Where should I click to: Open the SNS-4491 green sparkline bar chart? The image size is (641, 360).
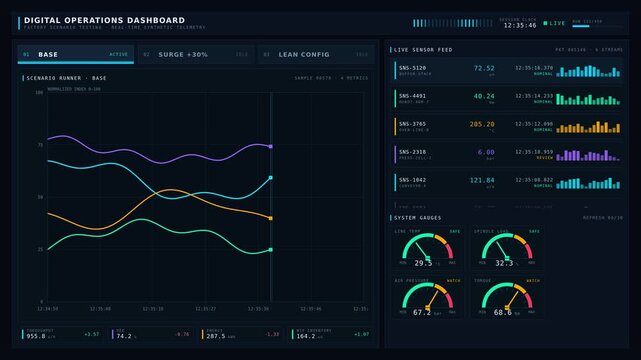[588, 99]
